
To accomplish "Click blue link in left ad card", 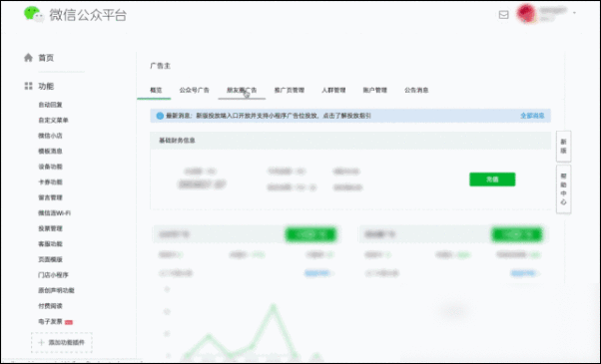I will click(317, 273).
